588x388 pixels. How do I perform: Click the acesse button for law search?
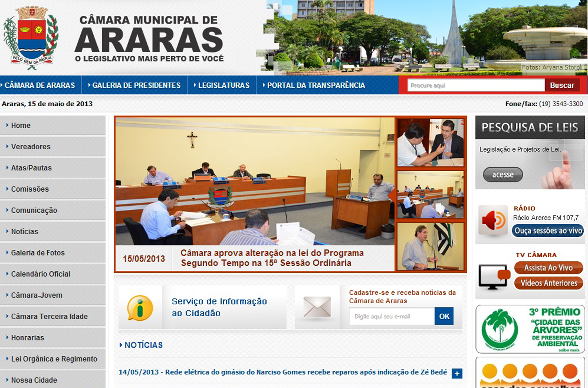(503, 175)
